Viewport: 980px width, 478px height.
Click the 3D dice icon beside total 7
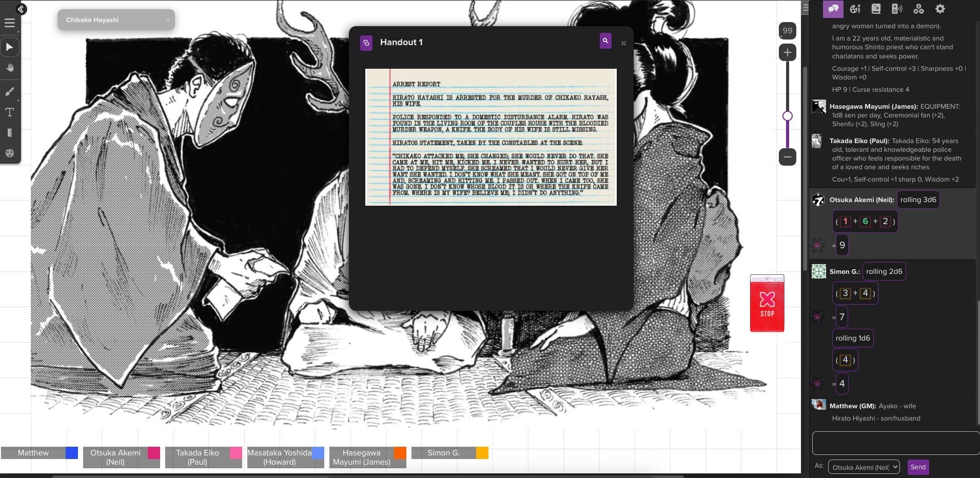tap(818, 317)
